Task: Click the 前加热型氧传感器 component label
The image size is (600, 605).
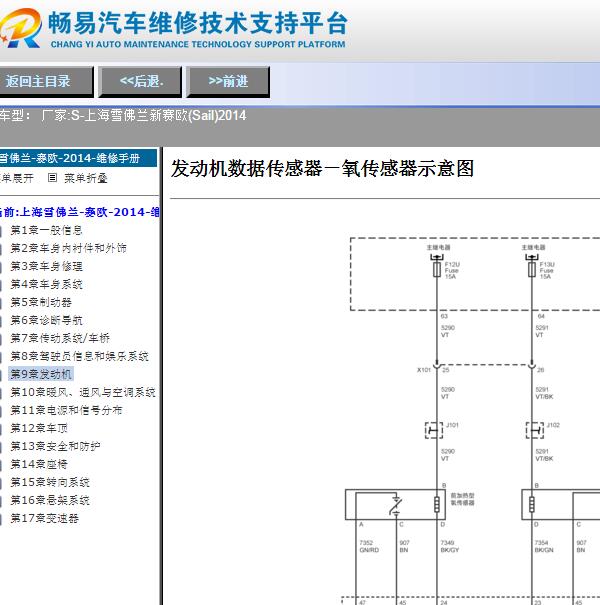Action: [462, 499]
